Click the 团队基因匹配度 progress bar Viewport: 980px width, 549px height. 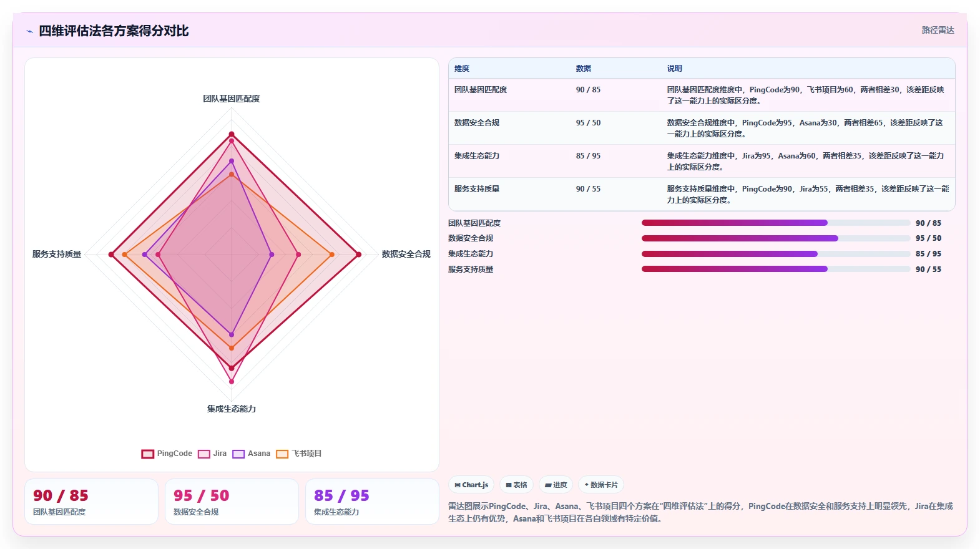776,223
